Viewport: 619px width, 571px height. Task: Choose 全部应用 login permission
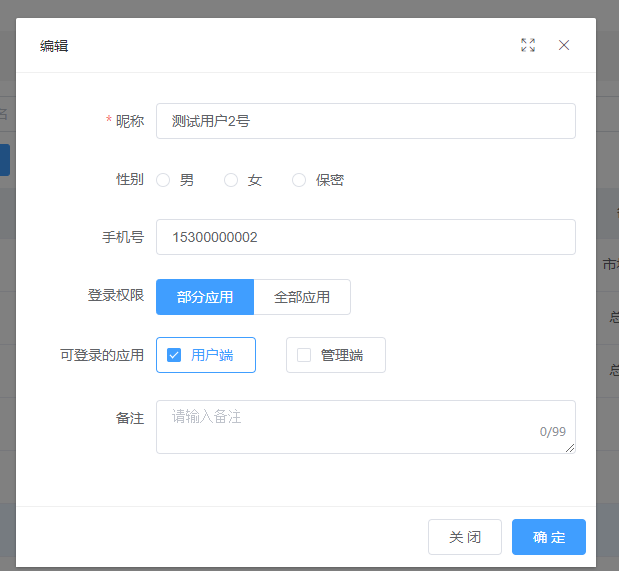(x=302, y=297)
